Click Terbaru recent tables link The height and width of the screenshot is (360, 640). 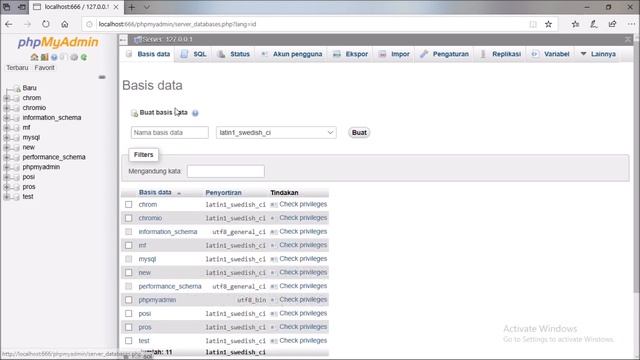17,68
